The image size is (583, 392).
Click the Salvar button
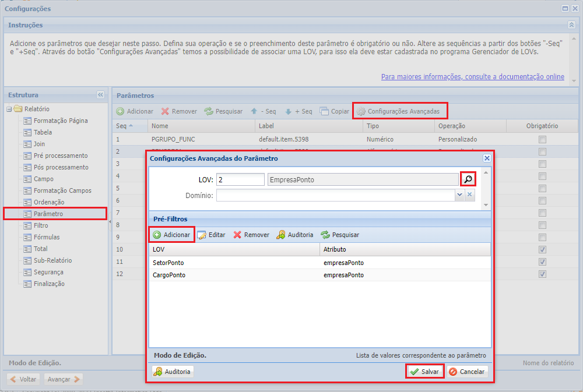click(424, 372)
